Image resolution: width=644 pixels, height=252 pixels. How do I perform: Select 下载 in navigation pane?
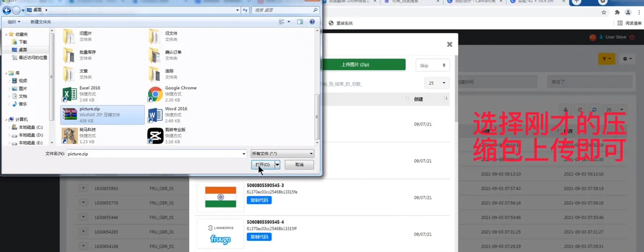click(x=19, y=41)
